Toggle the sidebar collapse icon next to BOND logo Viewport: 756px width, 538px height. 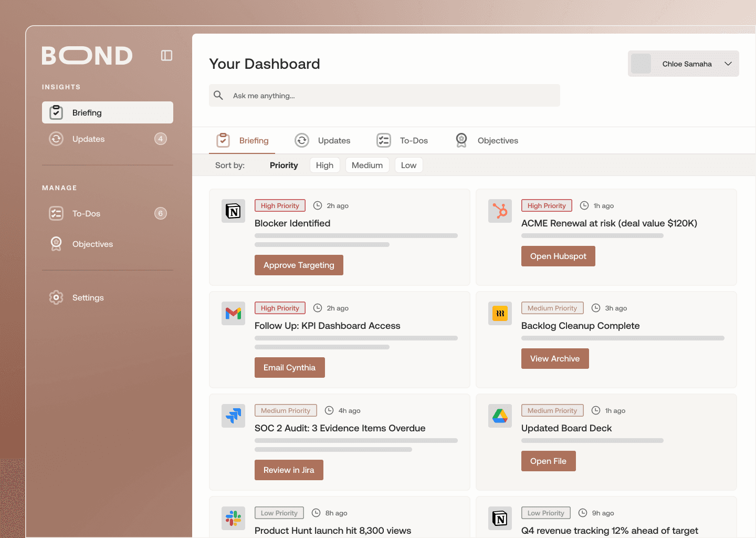[x=166, y=55]
